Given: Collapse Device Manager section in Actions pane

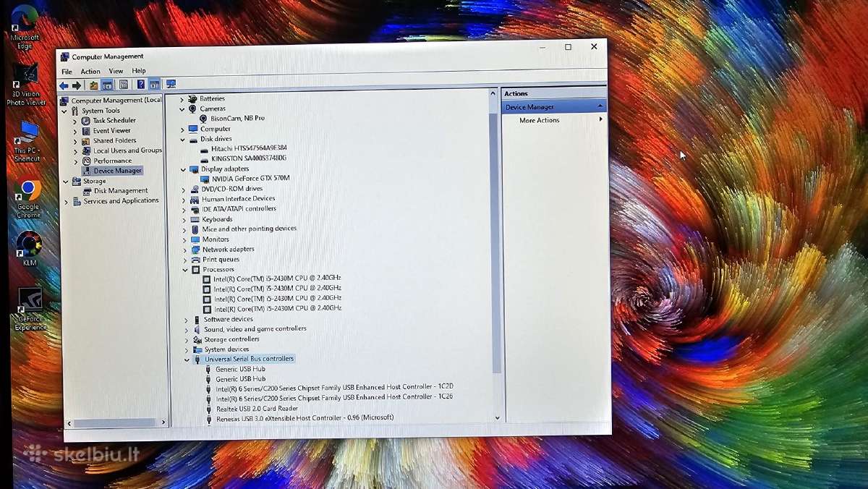Looking at the screenshot, I should coord(600,106).
